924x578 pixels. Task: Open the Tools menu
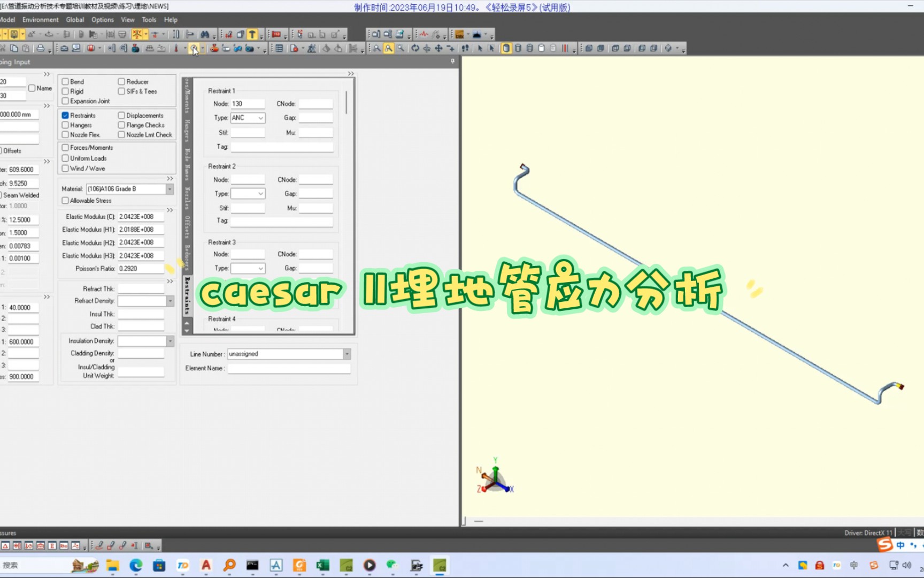tap(149, 20)
